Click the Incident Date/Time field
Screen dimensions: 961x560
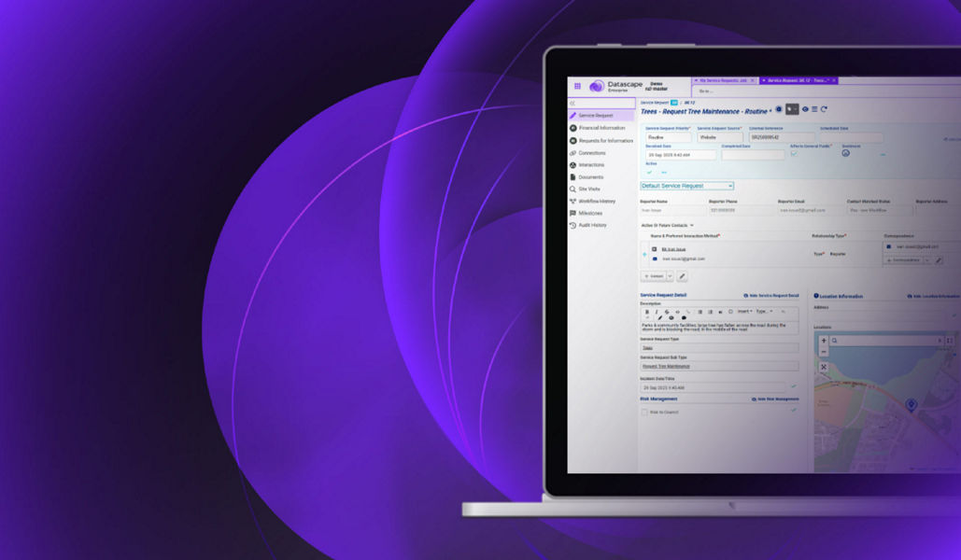[x=713, y=388]
